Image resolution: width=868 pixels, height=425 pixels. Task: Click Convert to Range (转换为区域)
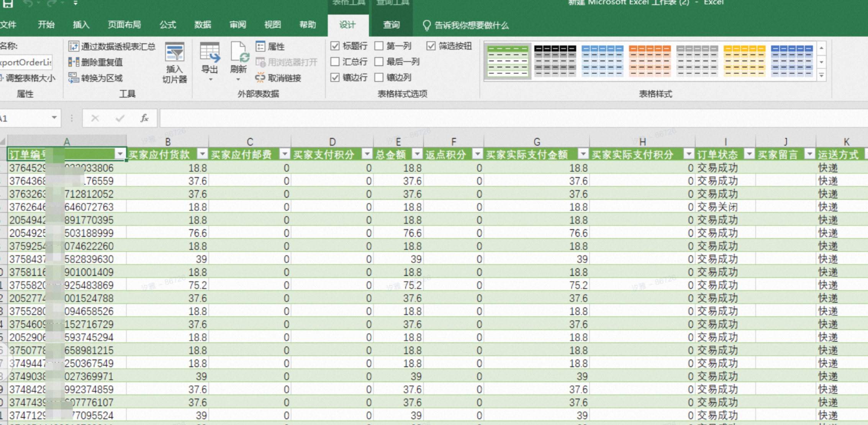[x=95, y=78]
